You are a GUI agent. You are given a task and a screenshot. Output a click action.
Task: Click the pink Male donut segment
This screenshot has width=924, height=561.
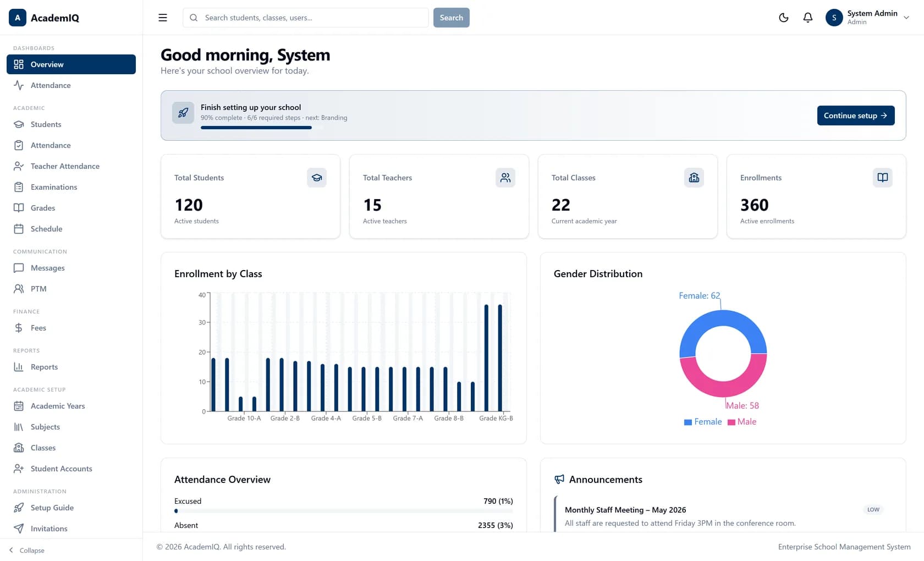724,388
